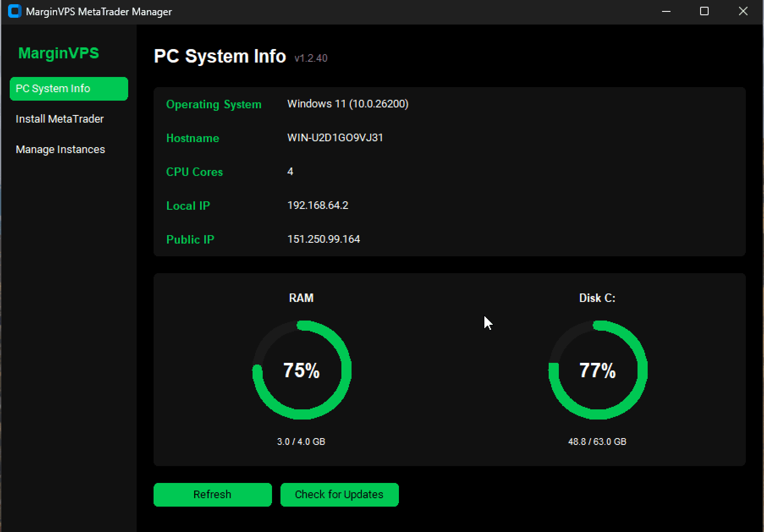The image size is (764, 532).
Task: Click the Refresh button
Action: [212, 495]
